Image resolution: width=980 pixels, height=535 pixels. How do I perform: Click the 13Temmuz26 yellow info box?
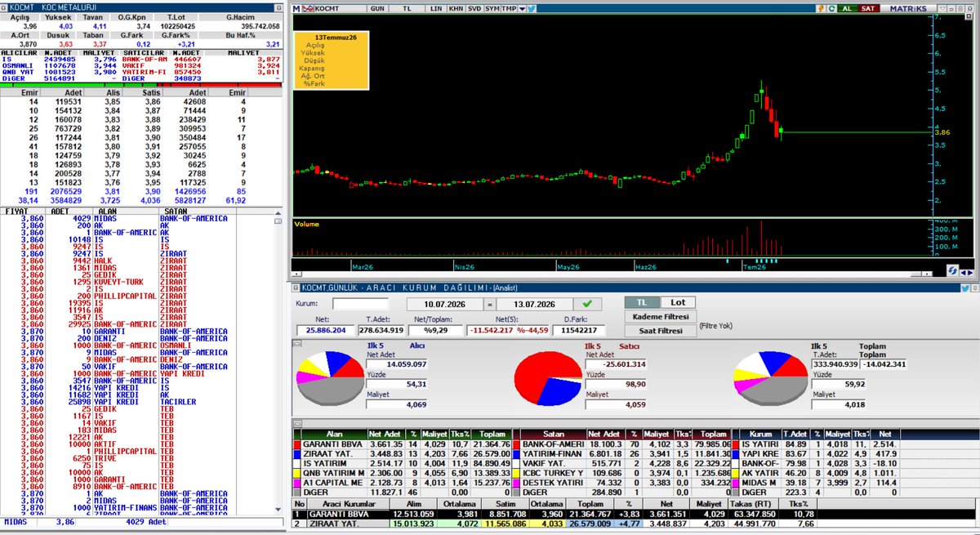coord(332,60)
